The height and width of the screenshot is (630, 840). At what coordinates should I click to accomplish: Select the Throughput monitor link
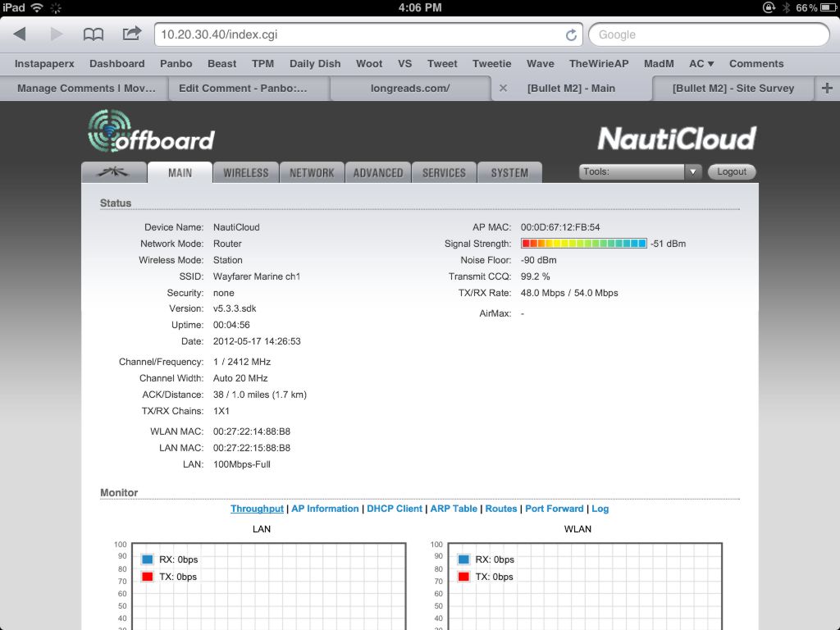(x=257, y=509)
